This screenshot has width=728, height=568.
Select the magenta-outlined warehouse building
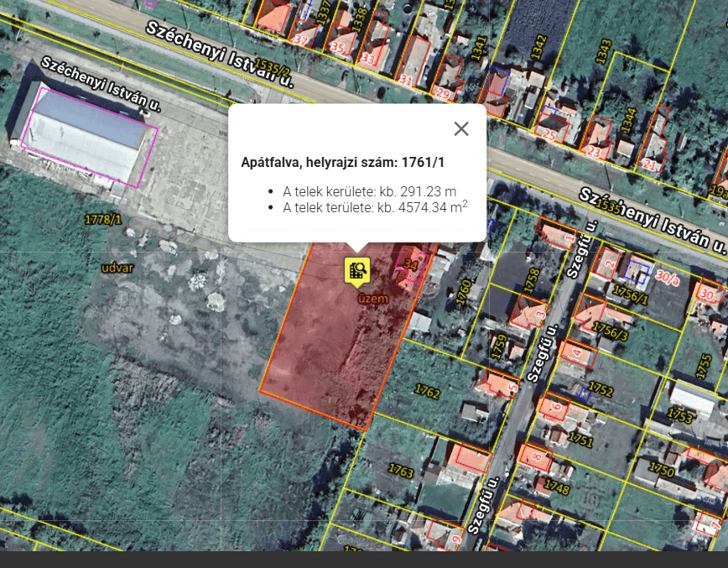click(89, 138)
